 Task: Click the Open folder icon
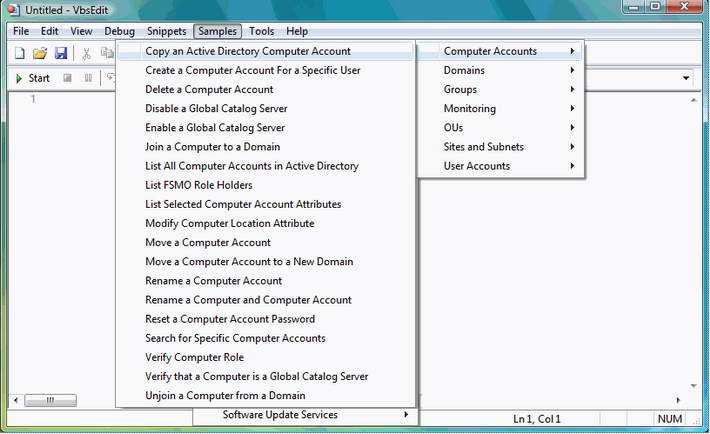click(40, 53)
